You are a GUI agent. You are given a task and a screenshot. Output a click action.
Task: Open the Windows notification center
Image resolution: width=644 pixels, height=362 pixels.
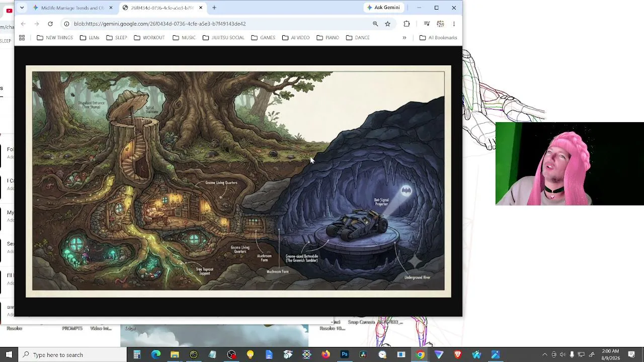pyautogui.click(x=631, y=354)
